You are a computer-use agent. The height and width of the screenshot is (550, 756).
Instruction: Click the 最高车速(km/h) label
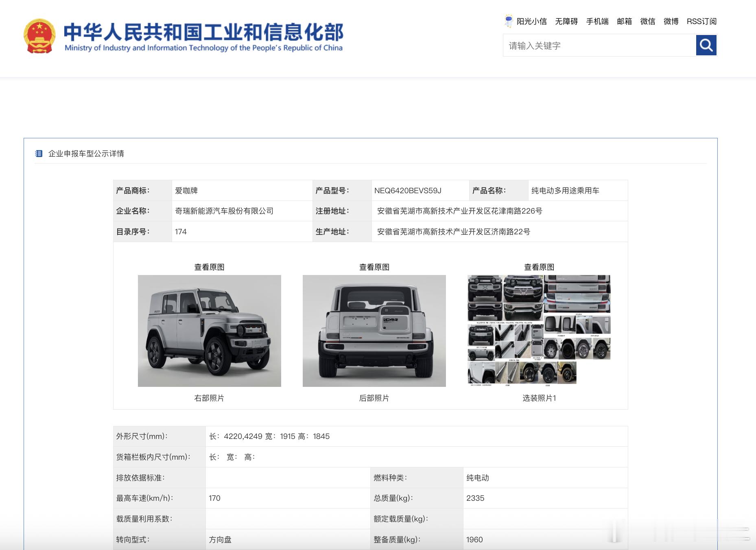tap(144, 498)
